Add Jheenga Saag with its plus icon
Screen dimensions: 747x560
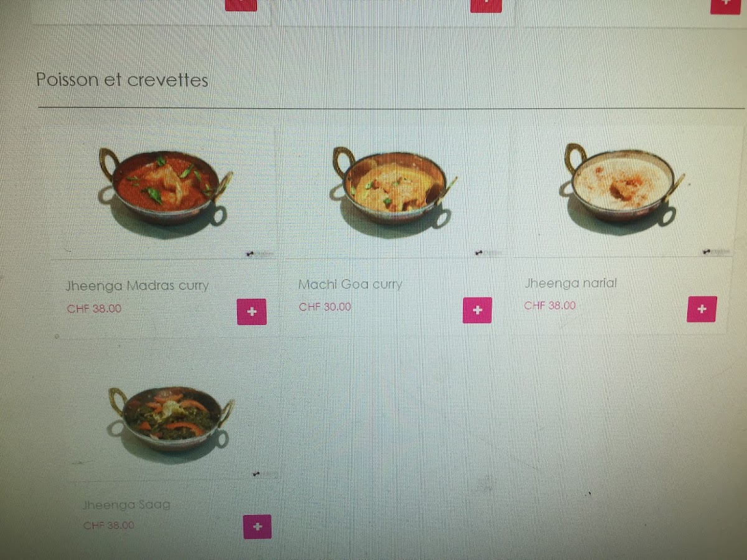point(257,527)
